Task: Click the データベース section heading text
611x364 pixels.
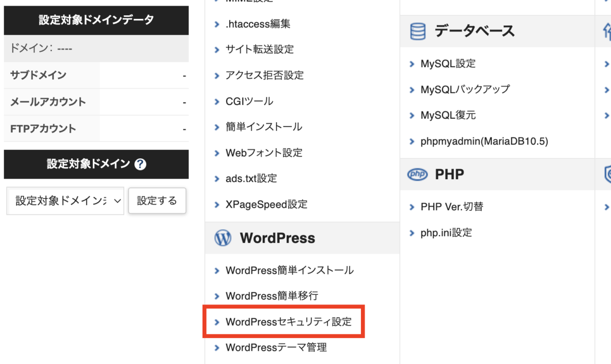Action: 475,32
